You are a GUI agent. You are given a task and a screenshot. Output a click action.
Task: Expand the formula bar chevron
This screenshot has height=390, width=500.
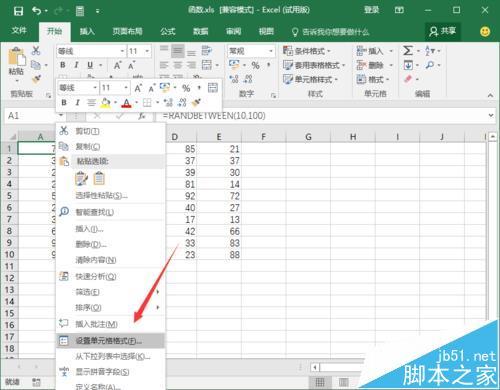point(491,116)
